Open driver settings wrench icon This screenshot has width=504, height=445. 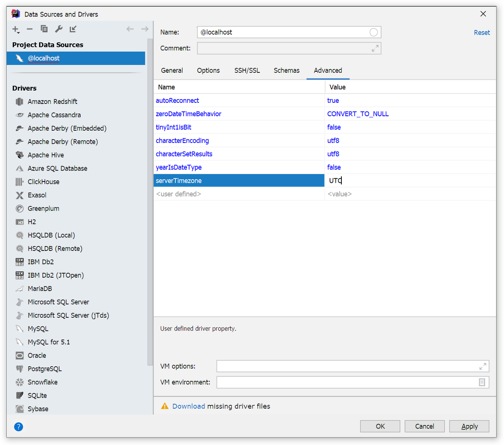[x=59, y=29]
